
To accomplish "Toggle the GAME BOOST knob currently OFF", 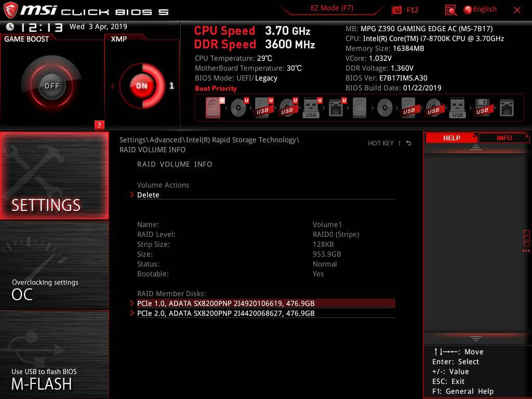I will point(51,86).
